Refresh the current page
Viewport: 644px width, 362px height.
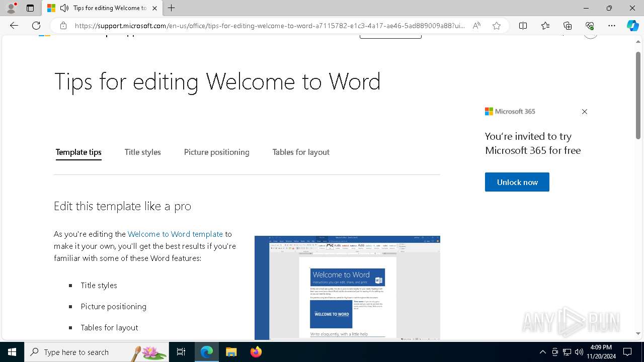pos(36,26)
